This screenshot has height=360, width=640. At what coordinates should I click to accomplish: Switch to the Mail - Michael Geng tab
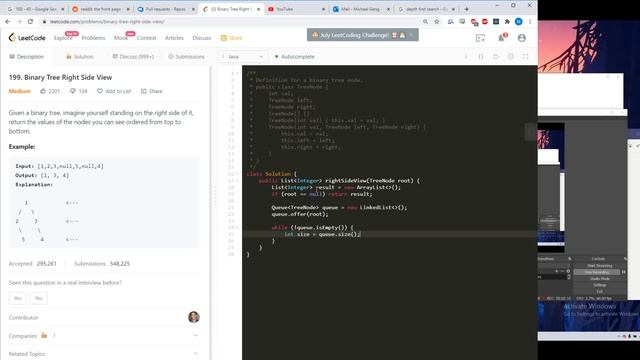(x=362, y=9)
